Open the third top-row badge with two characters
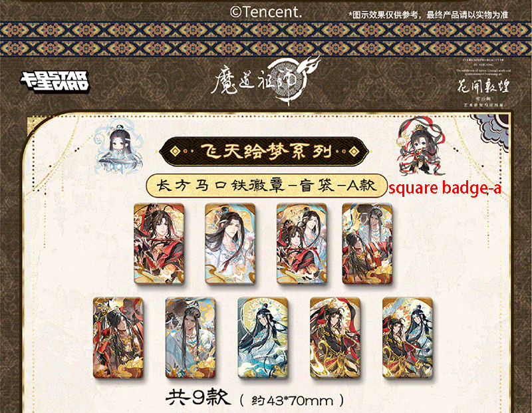This screenshot has height=413, width=532. [302, 243]
